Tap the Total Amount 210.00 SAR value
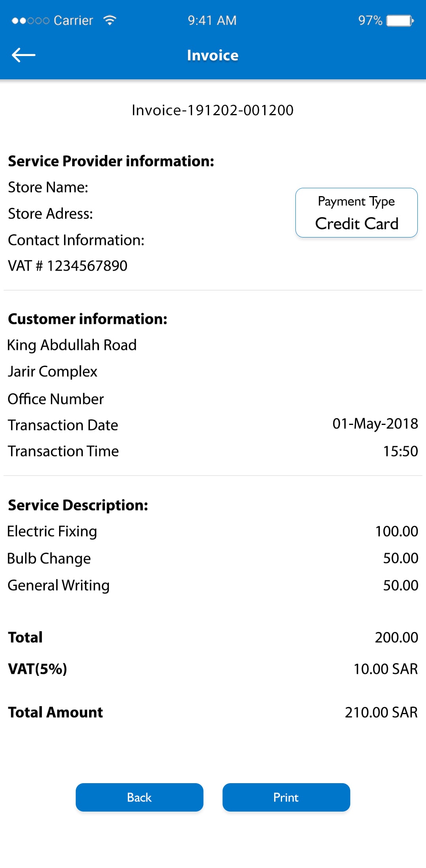 pos(381,712)
